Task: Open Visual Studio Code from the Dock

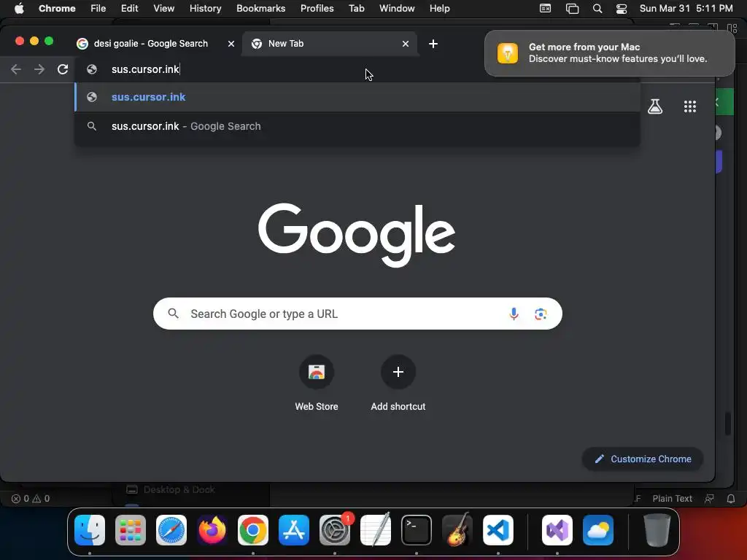Action: click(498, 530)
